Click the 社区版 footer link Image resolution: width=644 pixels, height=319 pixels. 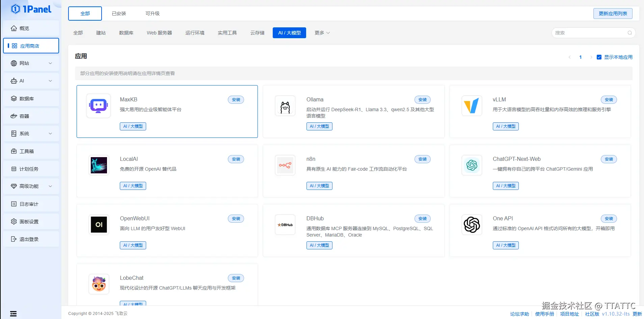pyautogui.click(x=592, y=314)
